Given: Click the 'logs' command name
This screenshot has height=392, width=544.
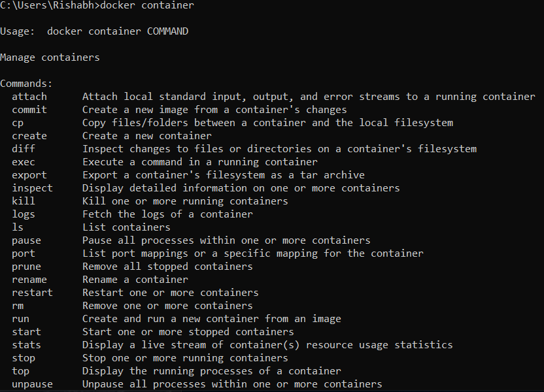Looking at the screenshot, I should tap(24, 214).
